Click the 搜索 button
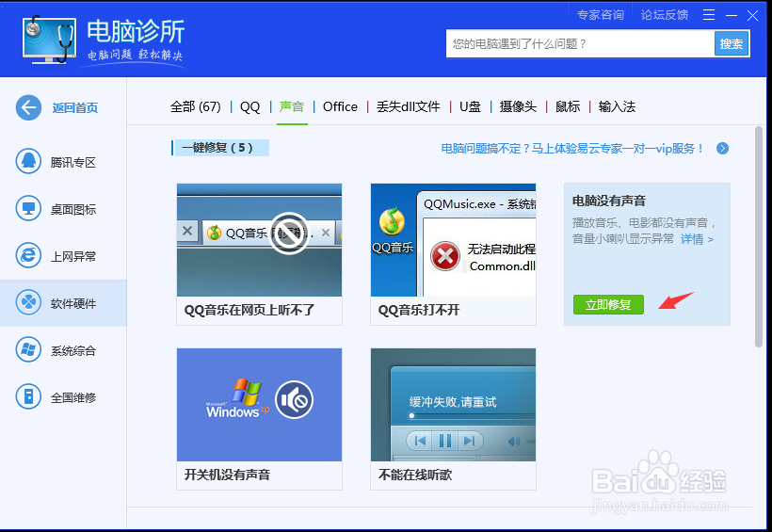The height and width of the screenshot is (532, 772). click(732, 44)
